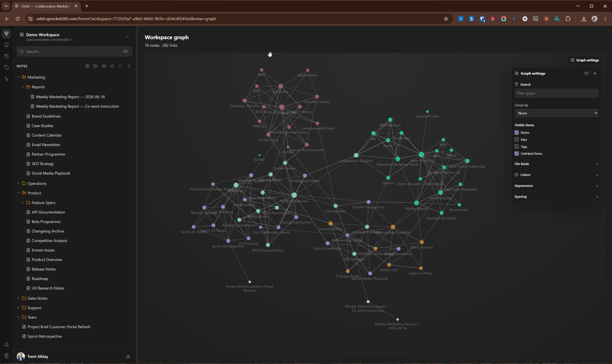Open the tags icon in the left rail
Image resolution: width=612 pixels, height=364 pixels.
point(6,67)
